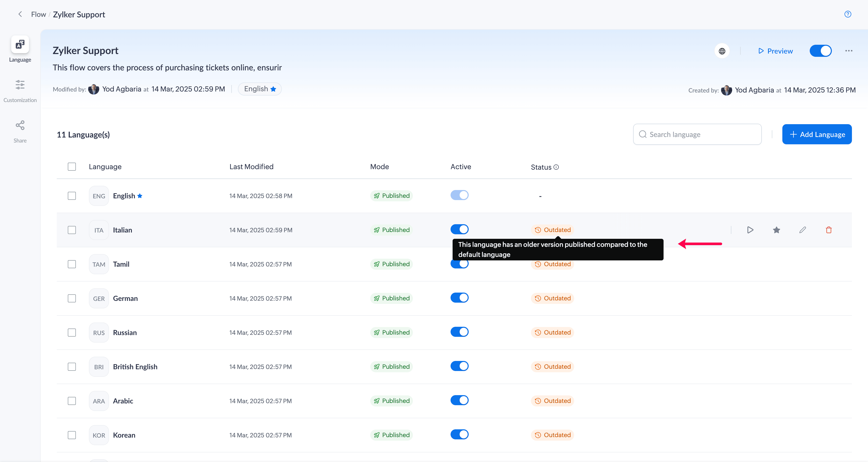Toggle the Korean active switch
The image size is (868, 462).
459,434
